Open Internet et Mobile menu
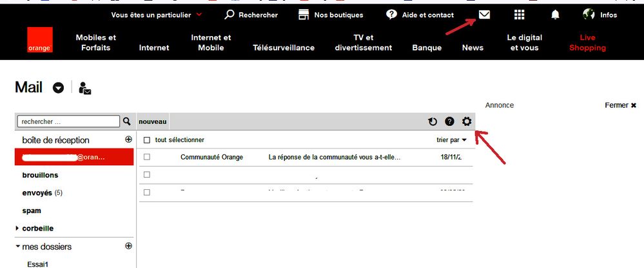Screen dimensions: 644x268 [x=211, y=43]
